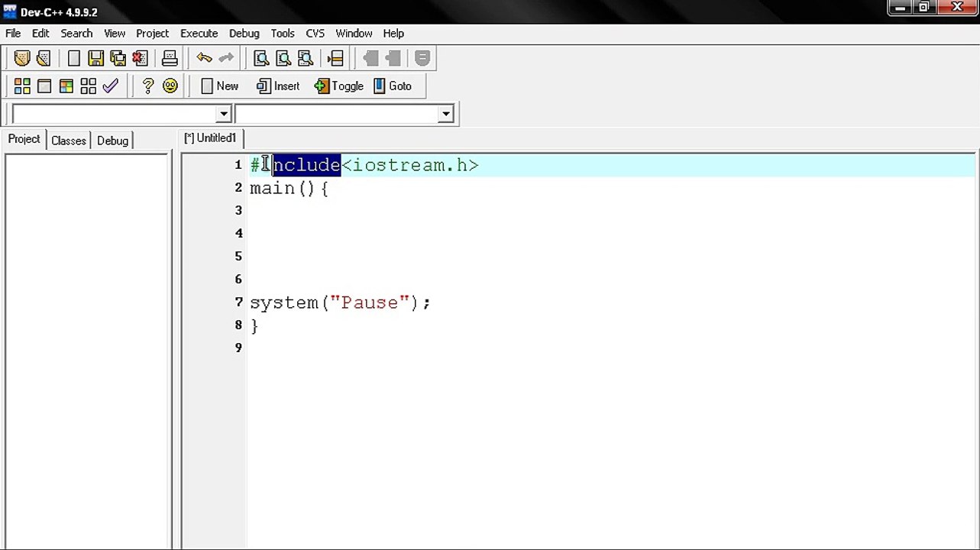The width and height of the screenshot is (980, 550).
Task: Switch to the Project sidebar tab
Action: 24,139
